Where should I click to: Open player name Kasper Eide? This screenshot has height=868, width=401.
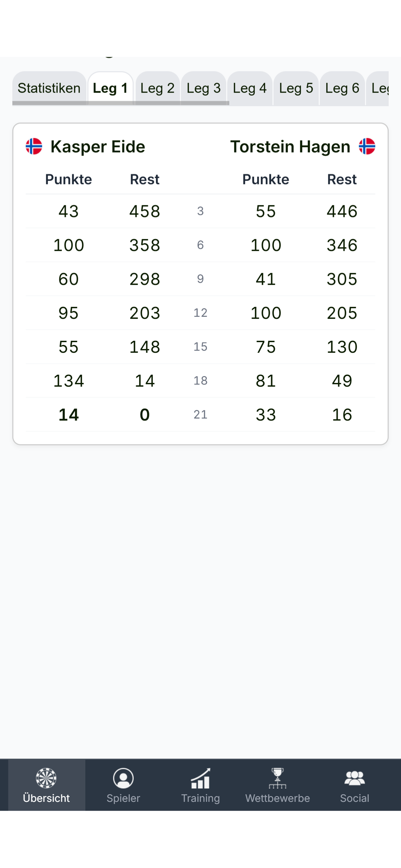(98, 147)
